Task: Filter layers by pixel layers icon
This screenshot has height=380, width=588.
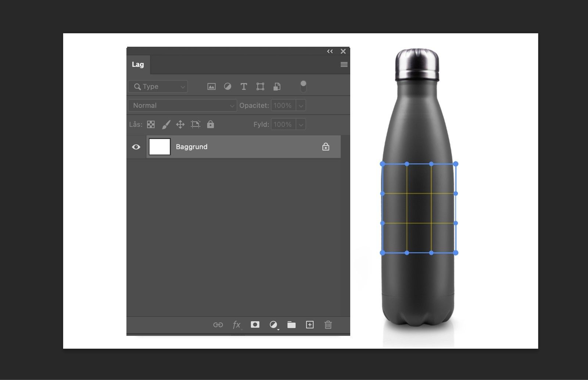Action: point(211,86)
